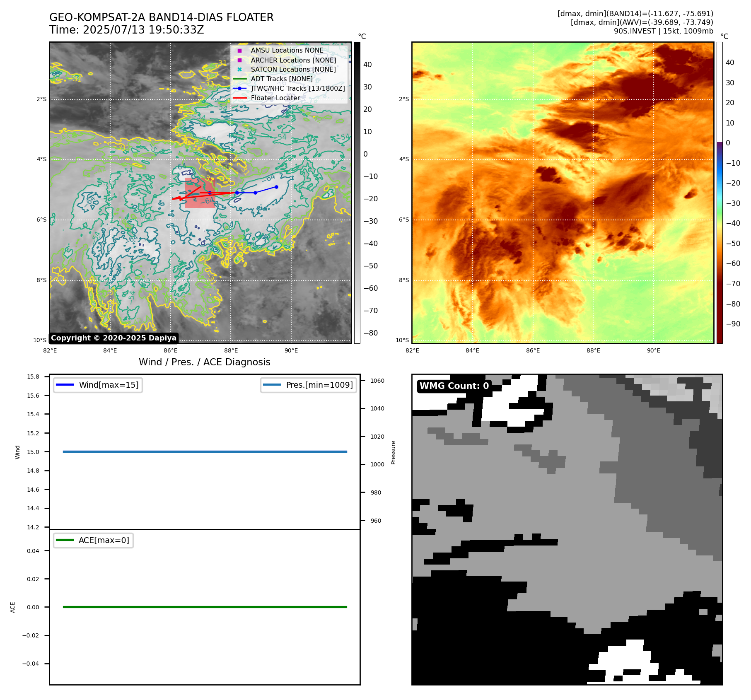This screenshot has height=700, width=751.
Task: Click the −90 tick on rainbow colorbar
Action: [x=733, y=324]
